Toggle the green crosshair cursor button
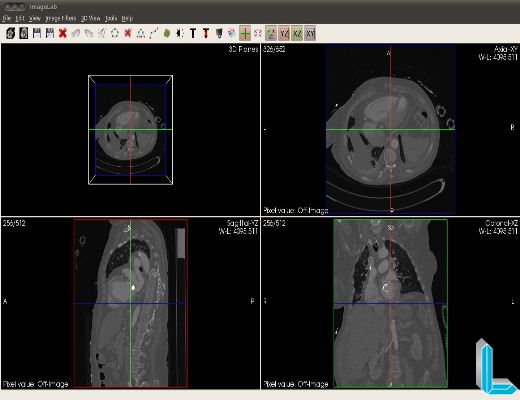Viewport: 520px width, 400px height. tap(245, 33)
